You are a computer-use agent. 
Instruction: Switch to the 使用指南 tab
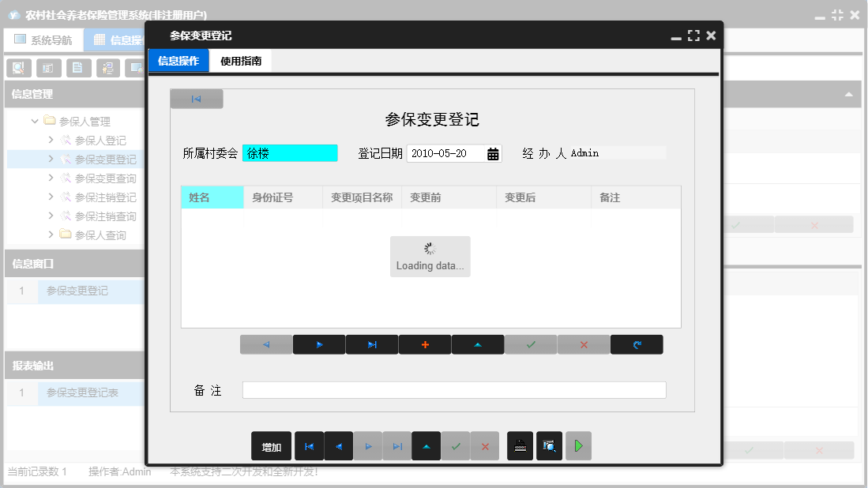(x=240, y=59)
